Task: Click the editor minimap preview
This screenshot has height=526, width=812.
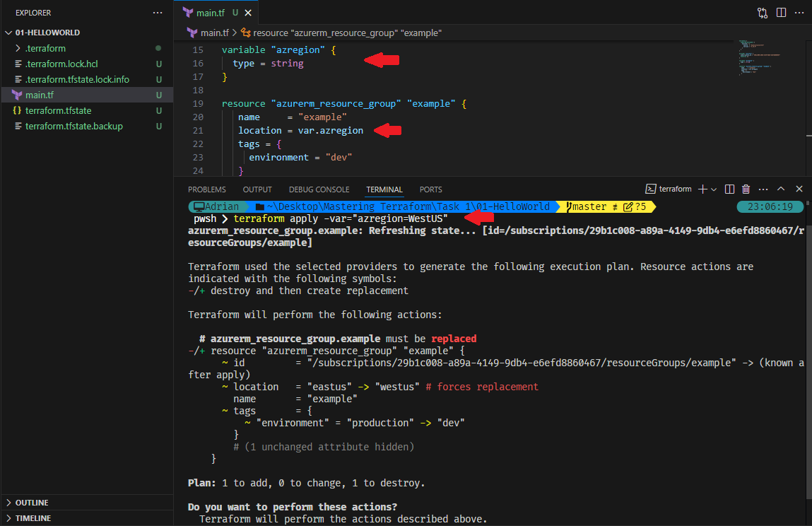Action: [x=759, y=57]
